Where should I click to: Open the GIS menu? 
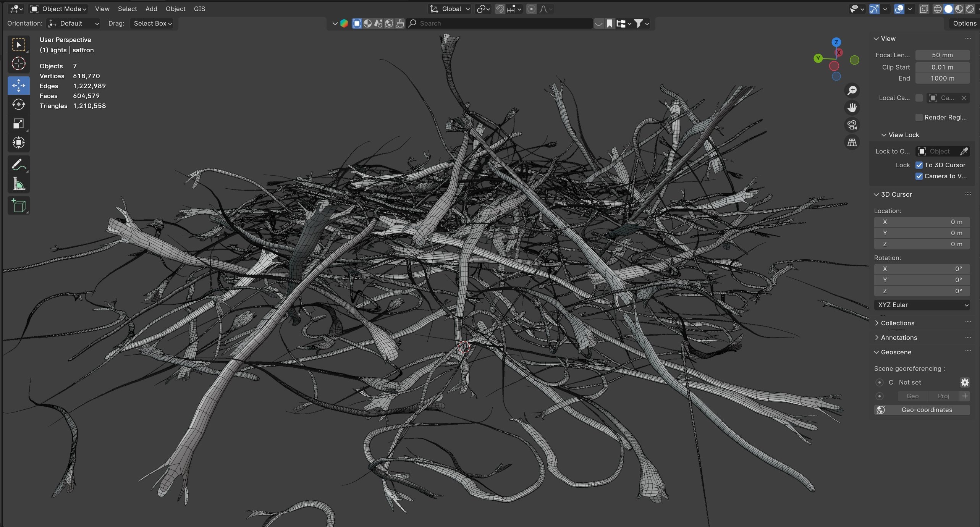coord(199,9)
